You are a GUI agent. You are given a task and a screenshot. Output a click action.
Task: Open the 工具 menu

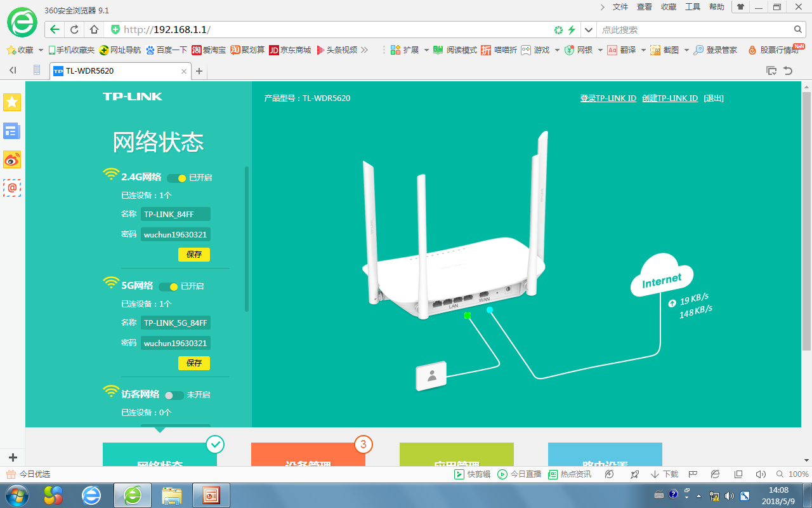pyautogui.click(x=693, y=7)
